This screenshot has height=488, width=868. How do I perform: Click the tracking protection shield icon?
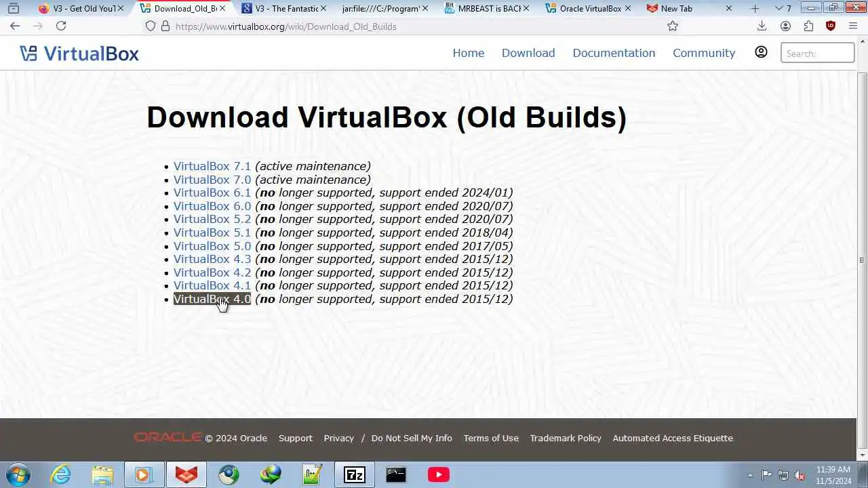click(151, 26)
